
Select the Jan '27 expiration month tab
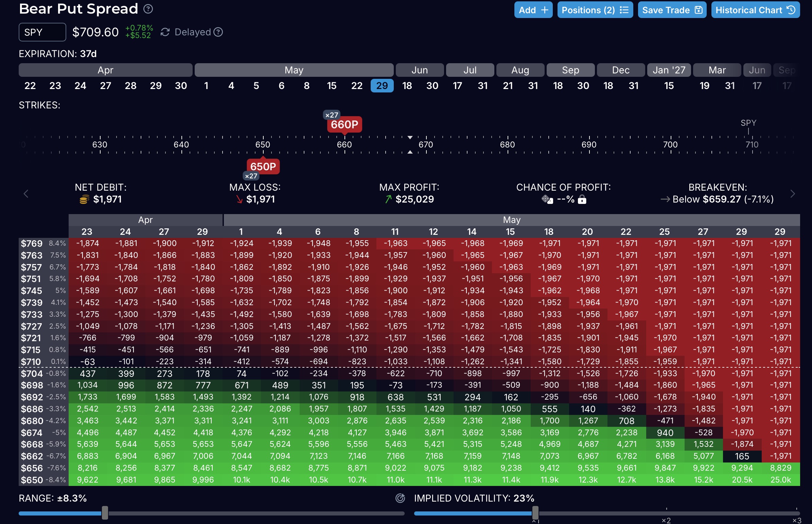click(x=668, y=70)
